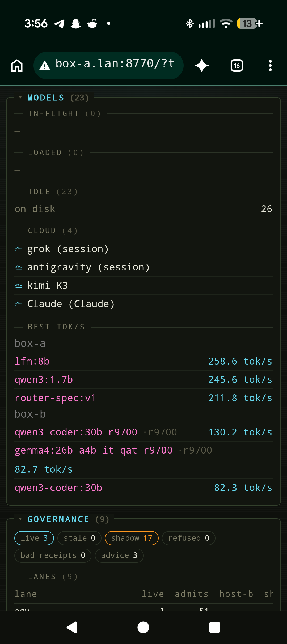Tap the Android back navigation button
The image size is (287, 644).
tap(72, 628)
